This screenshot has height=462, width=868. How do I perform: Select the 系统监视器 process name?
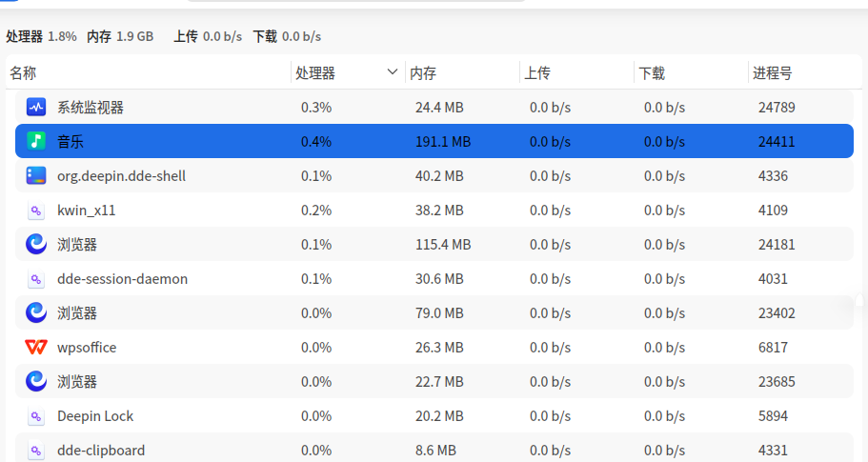click(x=91, y=108)
